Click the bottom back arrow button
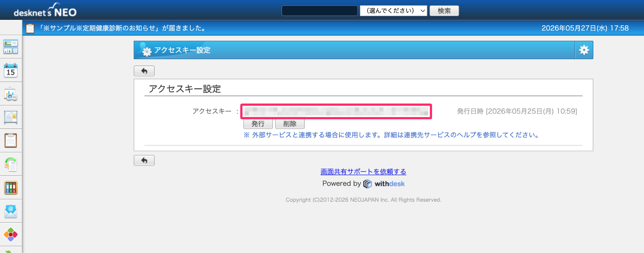The height and width of the screenshot is (253, 644). (x=144, y=160)
